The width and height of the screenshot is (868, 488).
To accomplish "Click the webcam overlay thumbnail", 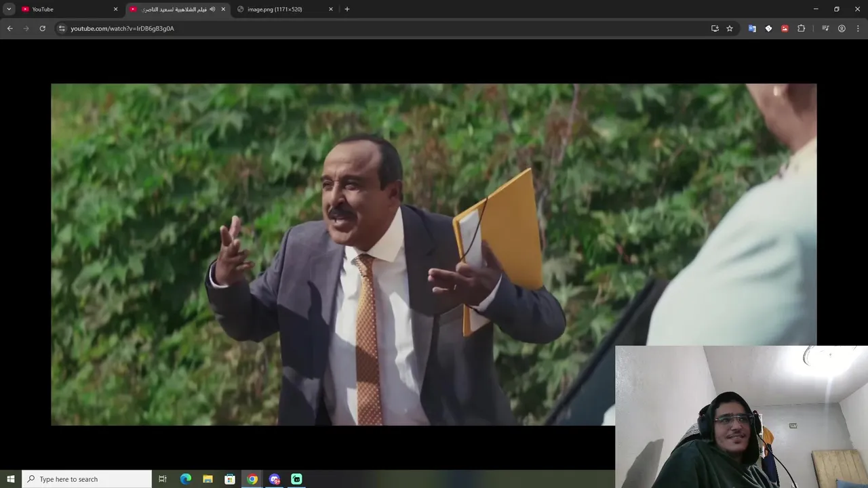I will (x=741, y=417).
